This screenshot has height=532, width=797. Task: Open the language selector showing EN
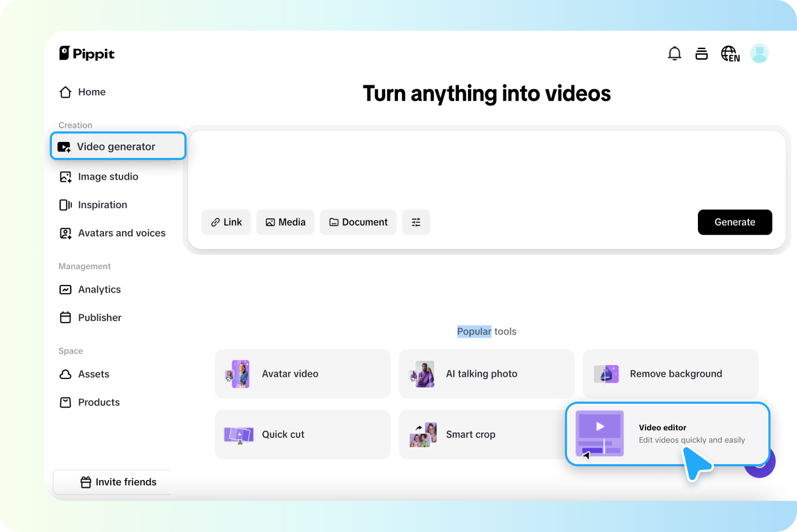(x=730, y=53)
